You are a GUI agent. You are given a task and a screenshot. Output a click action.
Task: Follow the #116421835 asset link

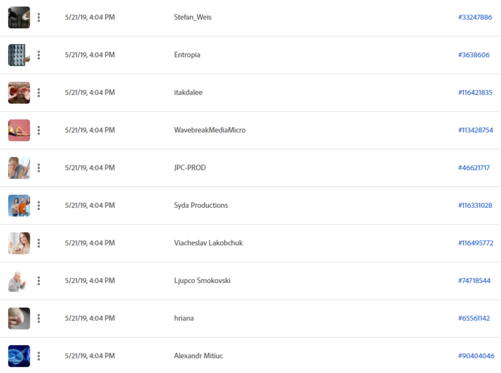[475, 93]
